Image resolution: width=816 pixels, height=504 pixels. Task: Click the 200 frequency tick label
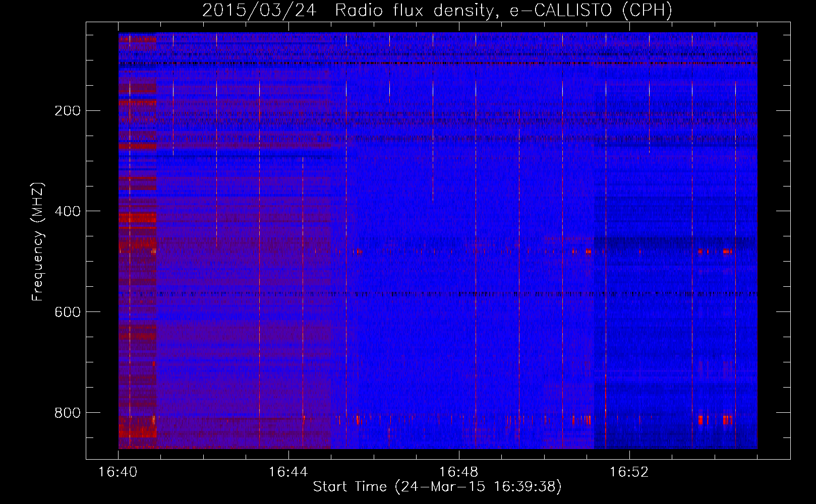tap(68, 110)
